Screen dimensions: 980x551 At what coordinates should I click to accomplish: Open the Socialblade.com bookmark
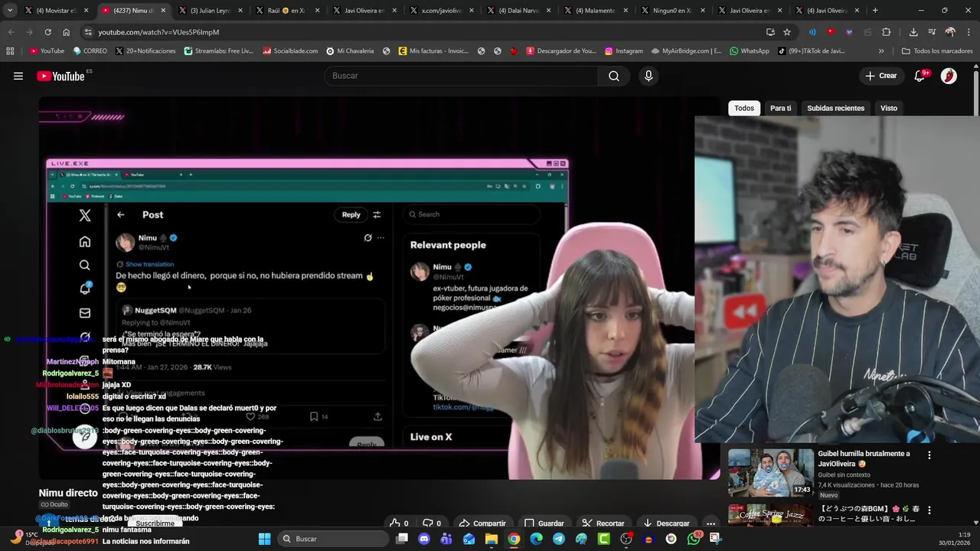(290, 51)
